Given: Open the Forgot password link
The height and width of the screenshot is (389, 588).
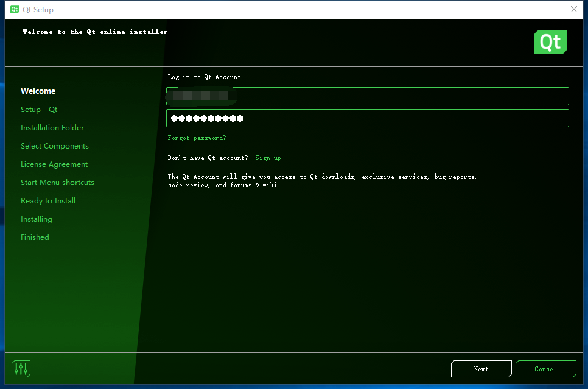Looking at the screenshot, I should coord(197,138).
